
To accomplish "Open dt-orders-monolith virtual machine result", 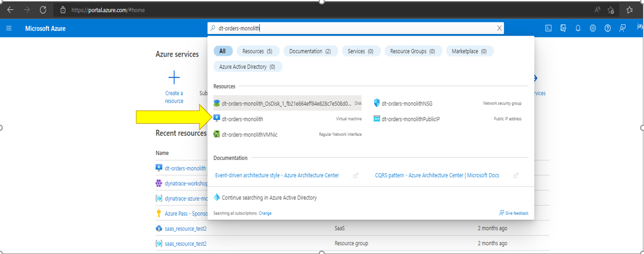I will tap(242, 119).
